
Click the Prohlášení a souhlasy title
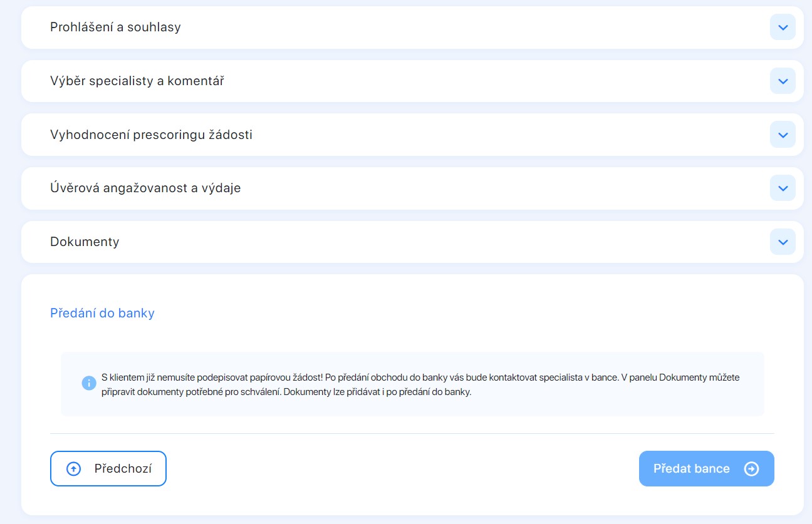tap(115, 28)
